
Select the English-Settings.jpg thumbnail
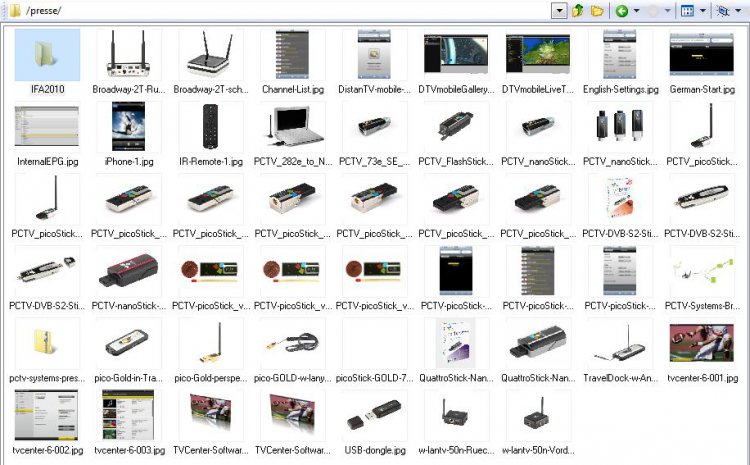click(620, 54)
